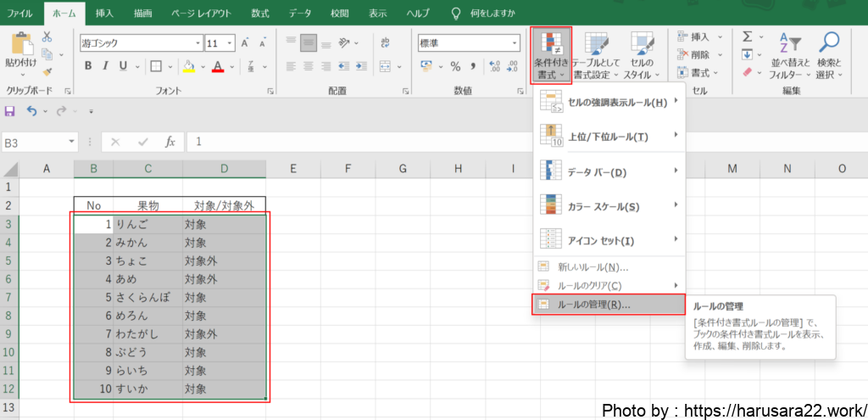868x420 pixels.
Task: Click the Format Painter brush icon
Action: 47,71
